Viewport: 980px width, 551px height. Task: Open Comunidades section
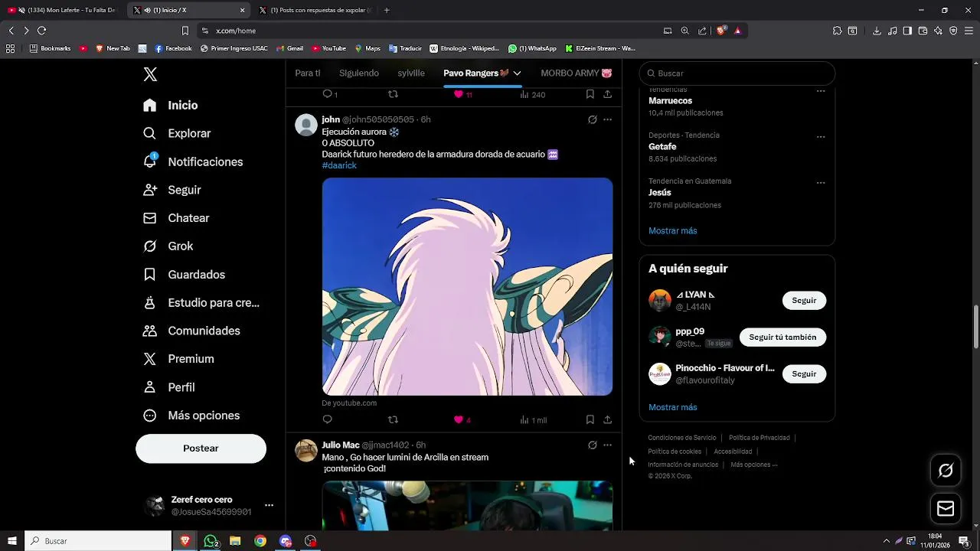191,331
